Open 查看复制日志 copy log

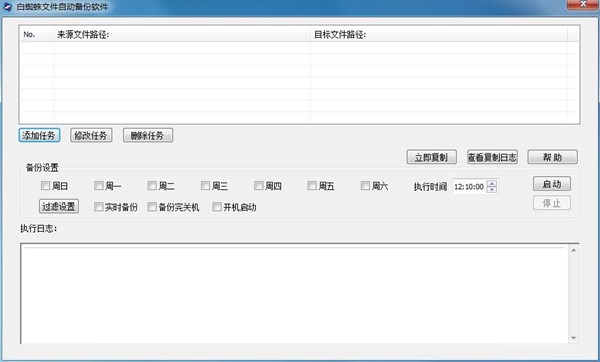click(492, 157)
